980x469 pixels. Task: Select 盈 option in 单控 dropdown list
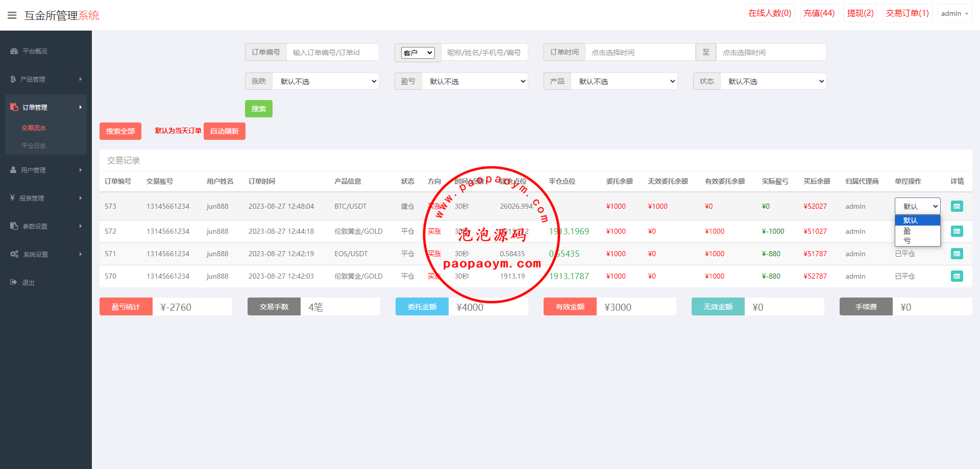click(x=907, y=231)
